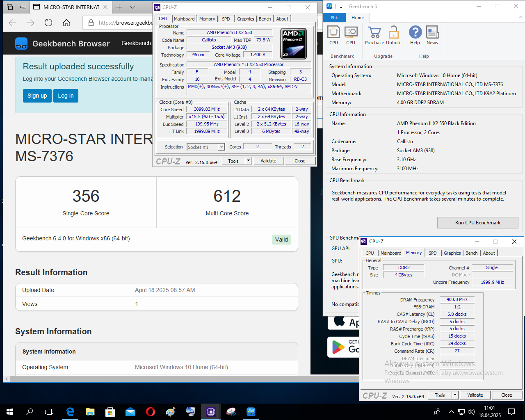
Task: Go to browser home page
Action: coord(66,23)
